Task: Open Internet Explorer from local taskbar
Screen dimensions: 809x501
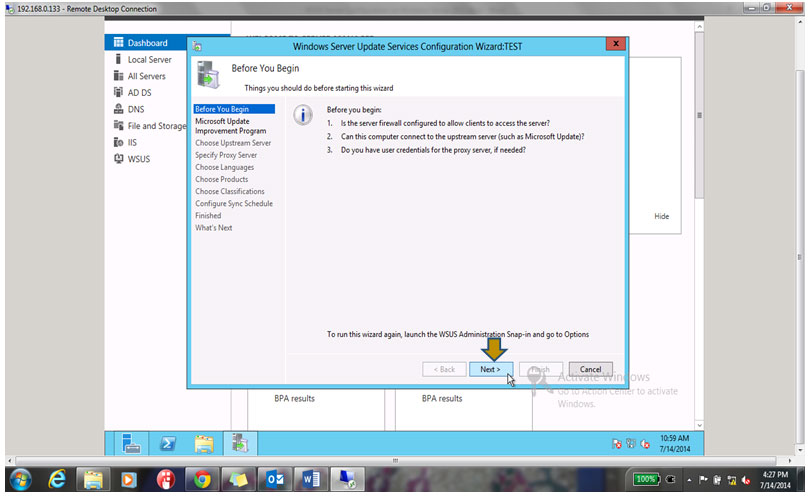Action: [x=57, y=480]
